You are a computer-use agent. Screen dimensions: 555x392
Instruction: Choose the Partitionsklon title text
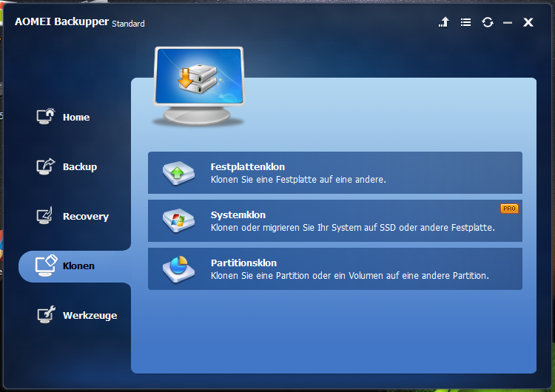click(x=243, y=263)
